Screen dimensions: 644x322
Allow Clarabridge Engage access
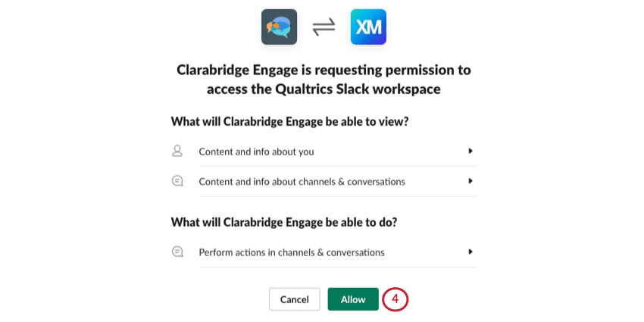click(353, 299)
